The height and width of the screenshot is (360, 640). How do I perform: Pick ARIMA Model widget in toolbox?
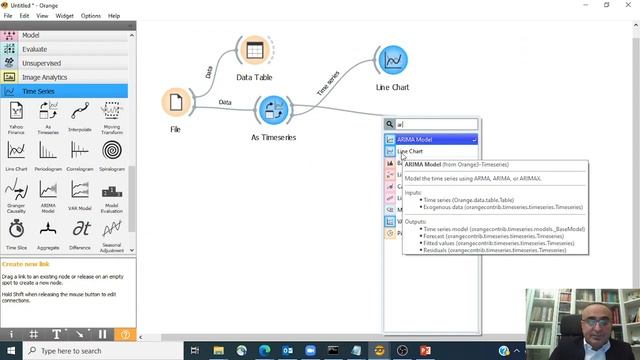tap(48, 196)
